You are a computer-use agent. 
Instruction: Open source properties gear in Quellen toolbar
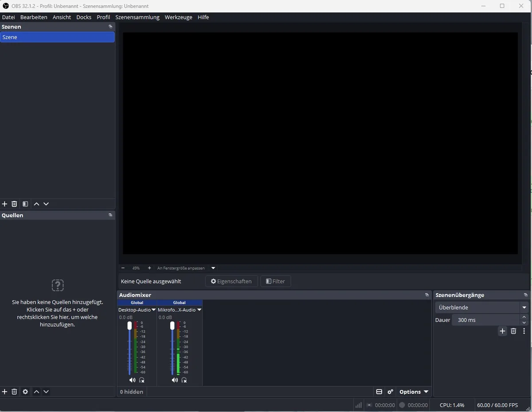click(25, 392)
